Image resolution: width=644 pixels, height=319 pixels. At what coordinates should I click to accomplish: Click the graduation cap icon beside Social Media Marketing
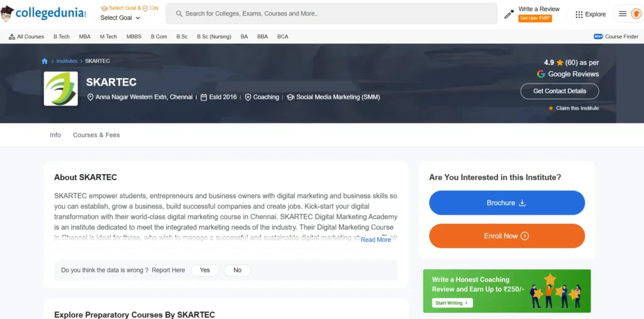291,98
